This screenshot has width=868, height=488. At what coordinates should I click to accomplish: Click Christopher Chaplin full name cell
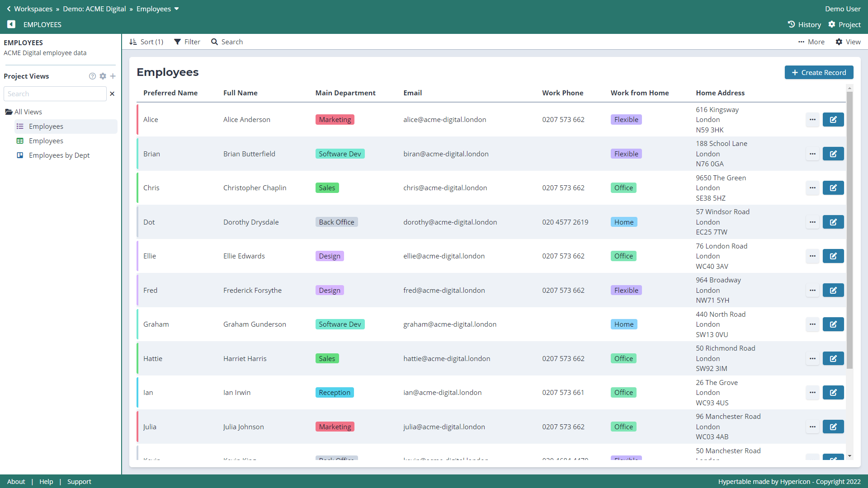[x=255, y=188]
